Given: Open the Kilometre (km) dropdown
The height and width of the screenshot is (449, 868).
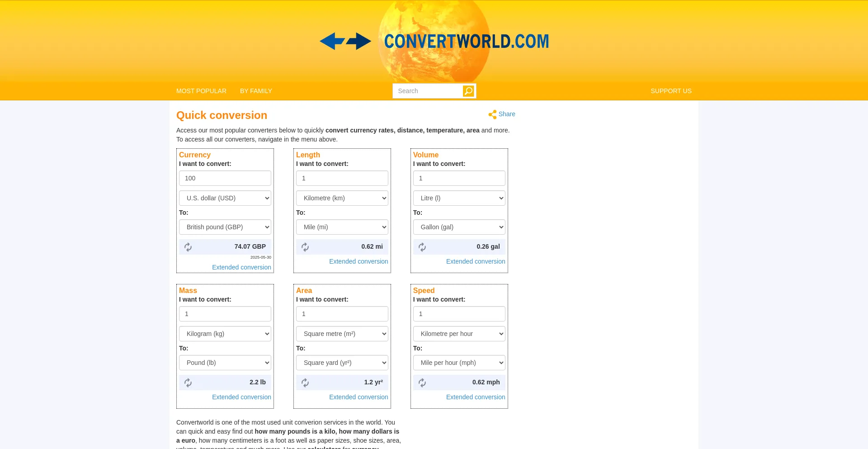Looking at the screenshot, I should (x=342, y=198).
